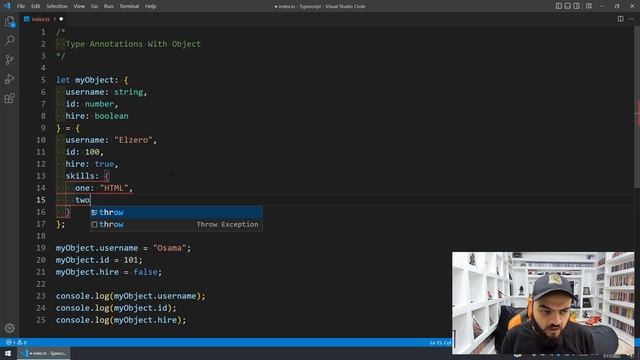Toggle secondary side bar layout icon
This screenshot has height=360, width=640.
tap(576, 6)
